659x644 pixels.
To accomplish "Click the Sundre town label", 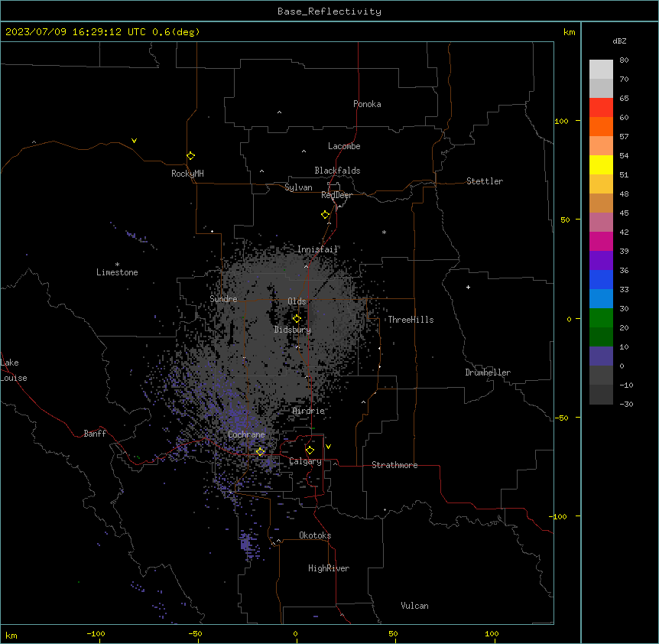I will tap(223, 299).
